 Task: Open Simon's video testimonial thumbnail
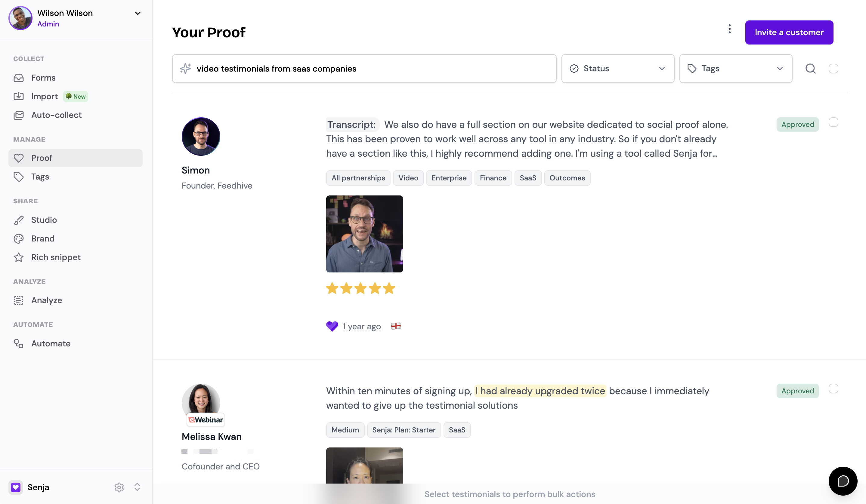[x=364, y=234]
